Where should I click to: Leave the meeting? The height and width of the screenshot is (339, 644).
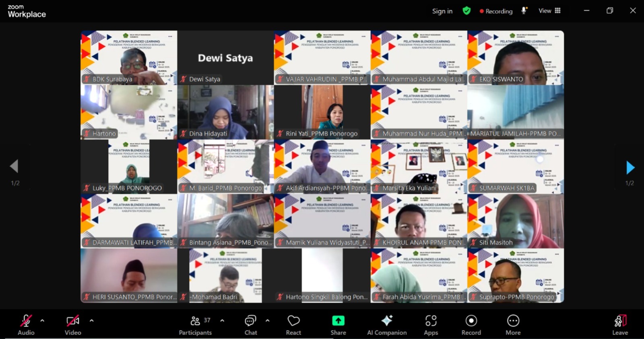coord(620,325)
